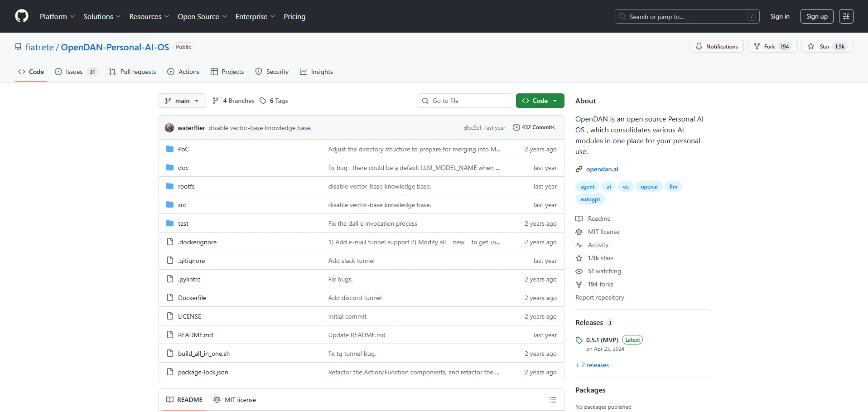
Task: Open the 432 Commits history
Action: (534, 127)
